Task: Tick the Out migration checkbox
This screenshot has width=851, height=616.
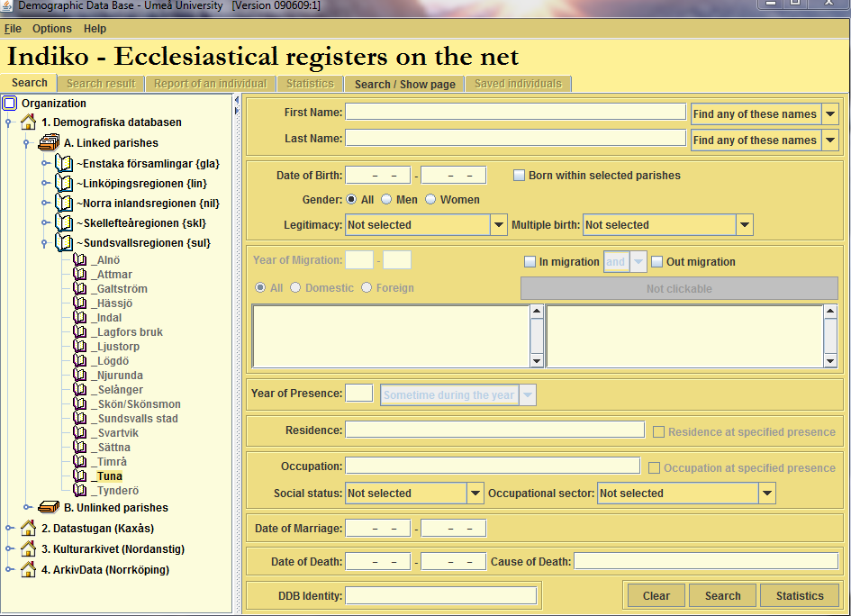Action: click(656, 261)
